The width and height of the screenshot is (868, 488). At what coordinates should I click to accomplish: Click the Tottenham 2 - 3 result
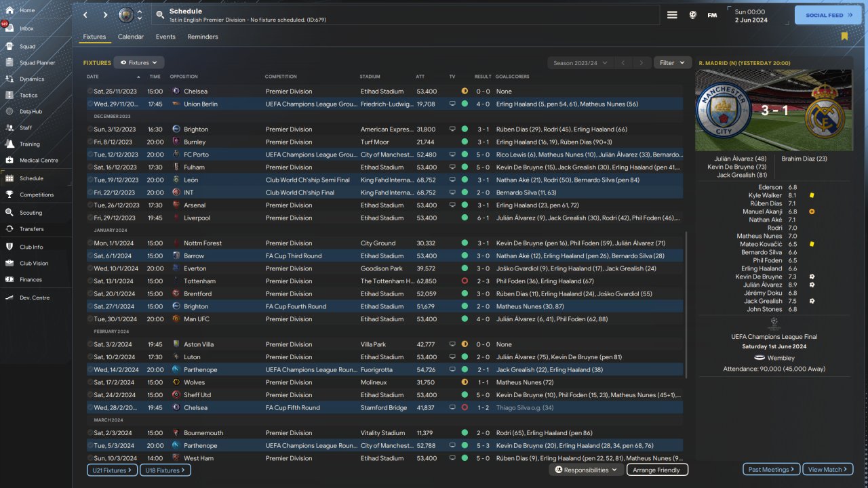point(483,281)
